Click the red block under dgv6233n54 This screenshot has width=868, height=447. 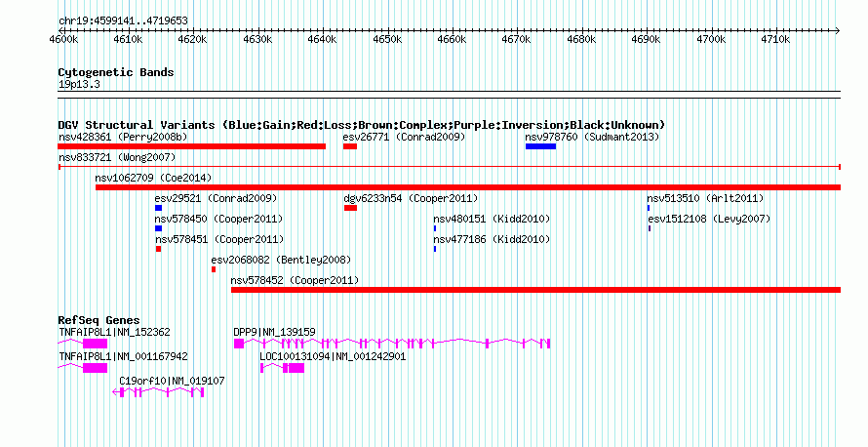pos(350,208)
